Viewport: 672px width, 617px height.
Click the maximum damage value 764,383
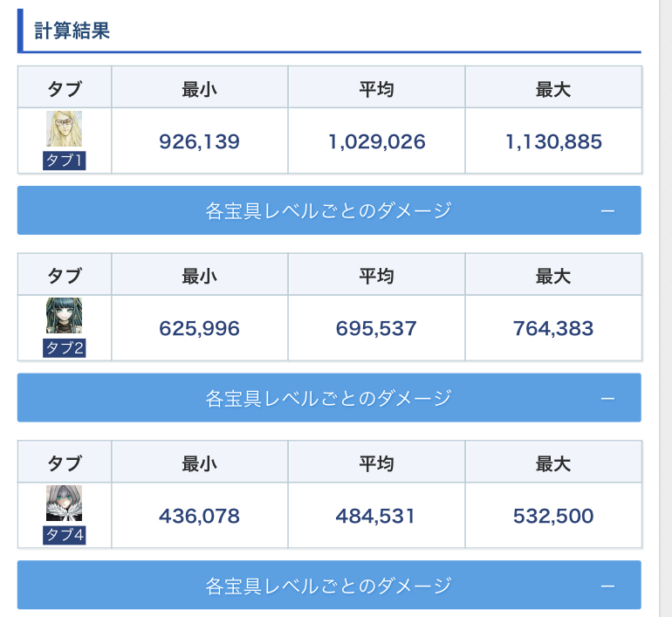click(x=553, y=329)
